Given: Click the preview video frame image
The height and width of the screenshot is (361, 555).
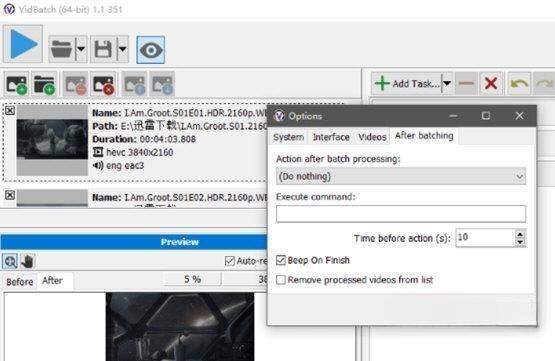Looking at the screenshot, I should point(180,327).
